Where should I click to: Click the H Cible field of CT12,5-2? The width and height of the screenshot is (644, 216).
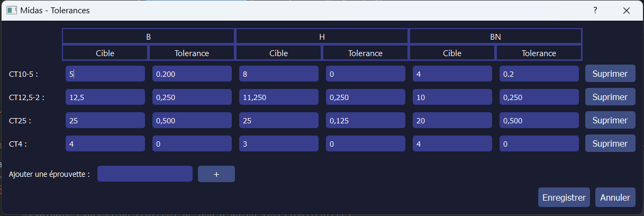[278, 97]
